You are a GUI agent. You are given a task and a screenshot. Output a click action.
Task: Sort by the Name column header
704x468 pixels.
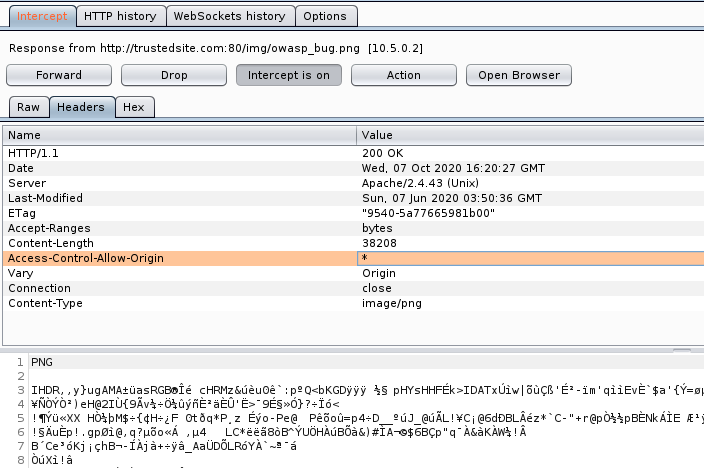(x=180, y=135)
